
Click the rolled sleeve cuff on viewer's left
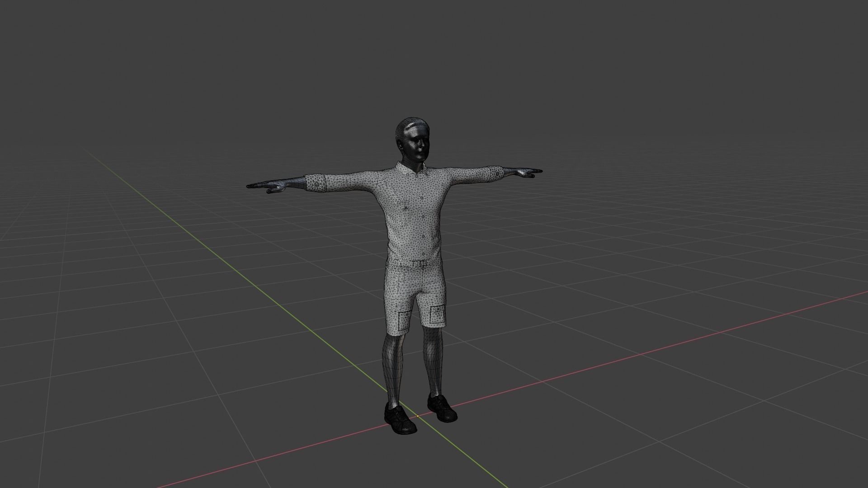(x=316, y=183)
